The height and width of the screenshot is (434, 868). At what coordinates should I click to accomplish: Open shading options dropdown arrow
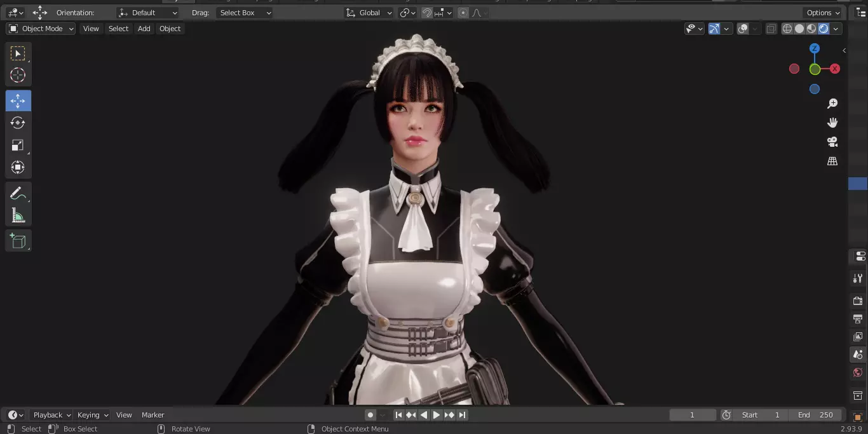pos(836,29)
